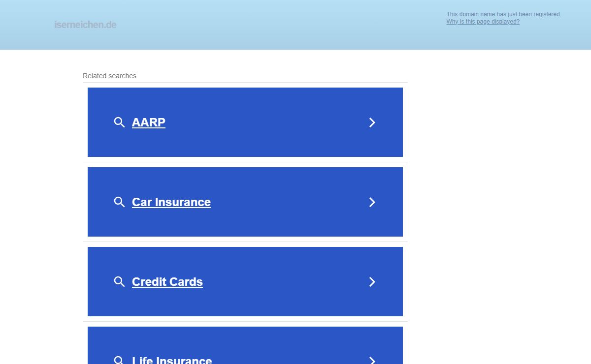Click the iserneichen.de domain title
Screen dimensions: 591x364
click(85, 25)
